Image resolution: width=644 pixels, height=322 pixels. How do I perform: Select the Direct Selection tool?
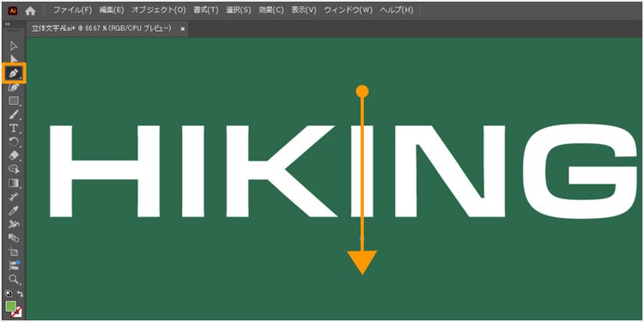14,59
